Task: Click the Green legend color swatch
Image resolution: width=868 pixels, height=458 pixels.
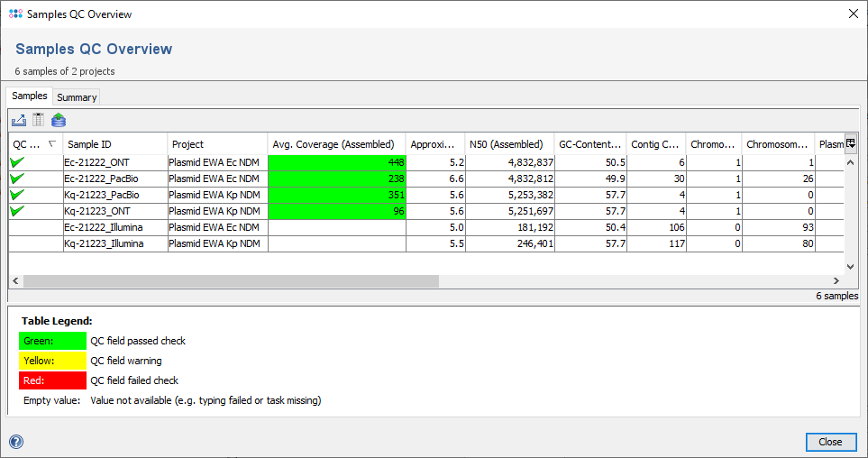Action: [x=53, y=341]
